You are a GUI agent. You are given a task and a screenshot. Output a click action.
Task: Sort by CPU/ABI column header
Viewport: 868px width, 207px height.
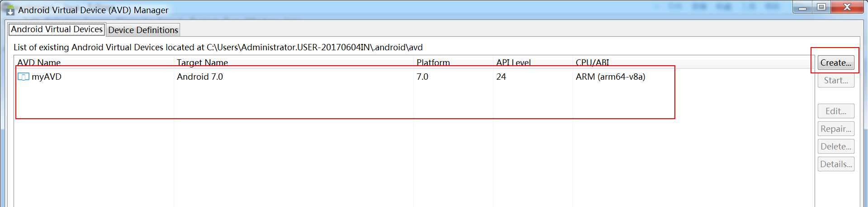click(693, 62)
